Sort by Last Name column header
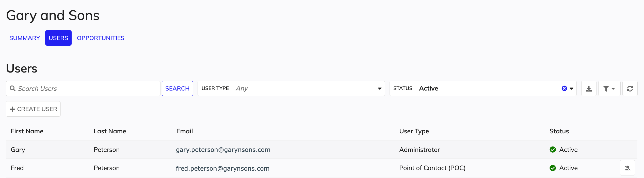Viewport: 644px width, 178px height. point(110,131)
